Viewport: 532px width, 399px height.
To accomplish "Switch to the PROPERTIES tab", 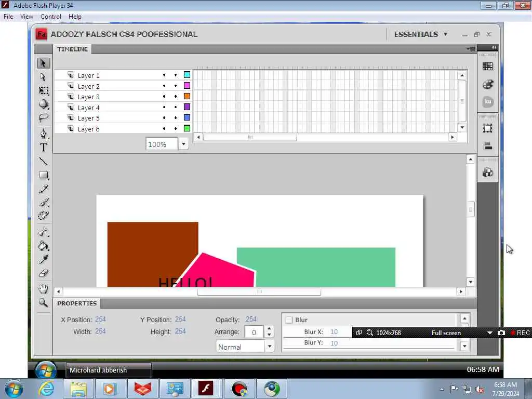I will tap(77, 303).
